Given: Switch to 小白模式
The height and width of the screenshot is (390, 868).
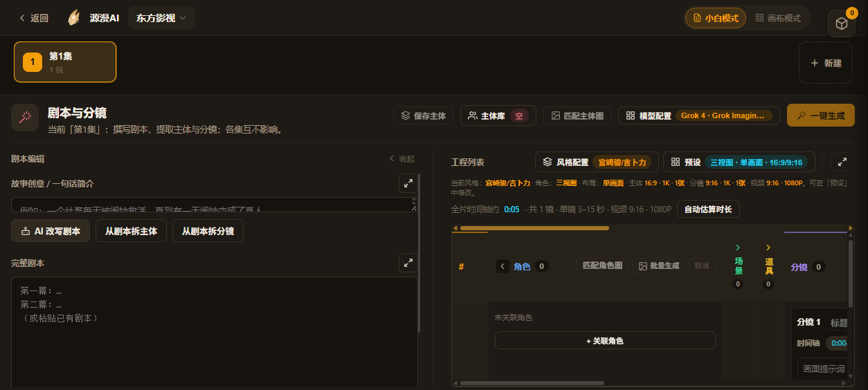Looking at the screenshot, I should [x=715, y=18].
